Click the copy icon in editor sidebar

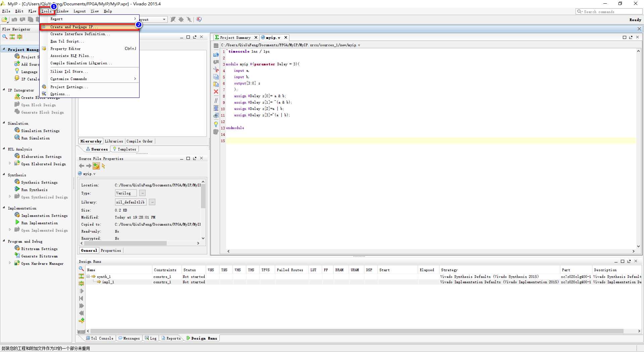[216, 77]
